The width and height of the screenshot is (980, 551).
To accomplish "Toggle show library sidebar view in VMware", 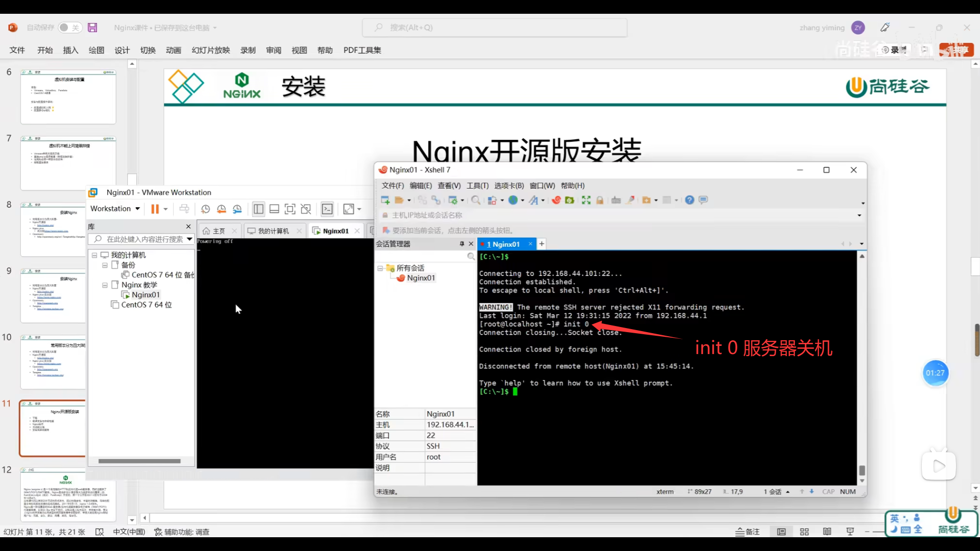I will pos(258,209).
